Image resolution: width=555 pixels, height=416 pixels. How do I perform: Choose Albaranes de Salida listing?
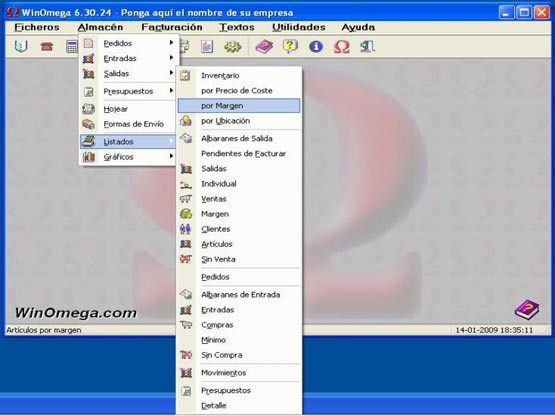[x=239, y=138]
